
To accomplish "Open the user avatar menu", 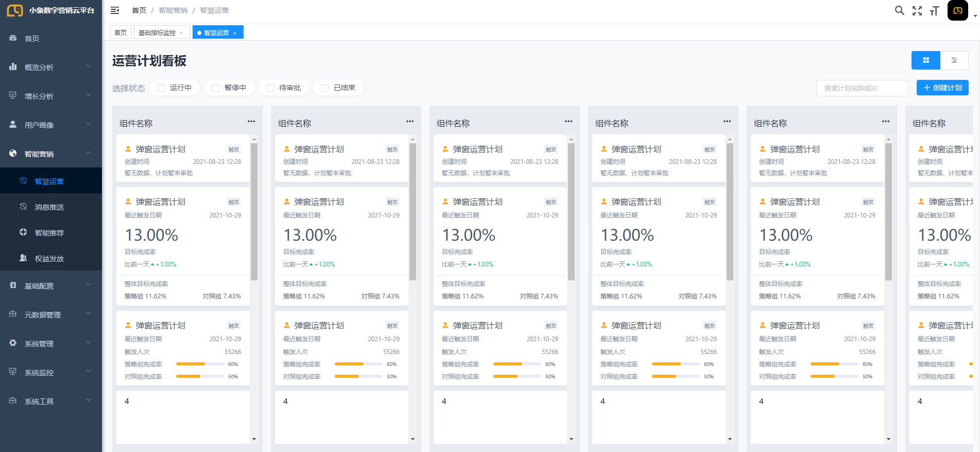I will pos(958,10).
